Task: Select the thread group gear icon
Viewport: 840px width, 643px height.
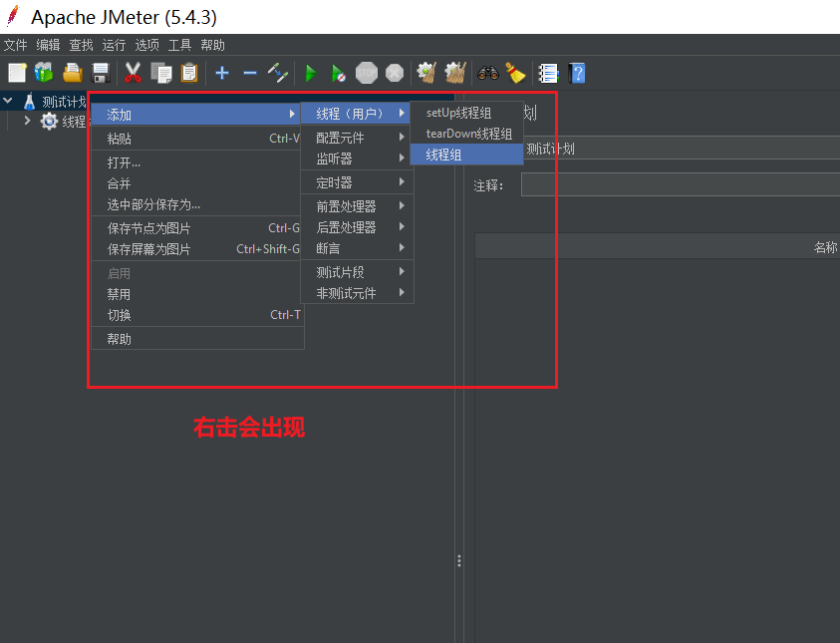Action: pos(49,122)
